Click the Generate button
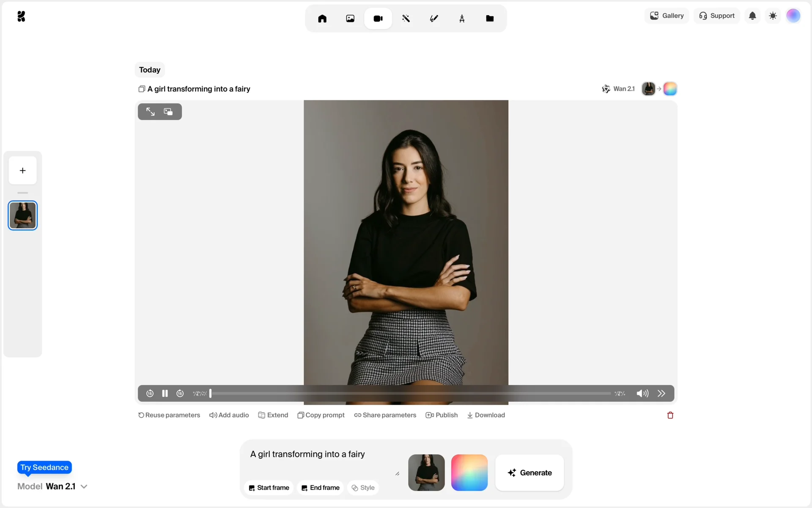This screenshot has width=812, height=508. tap(529, 473)
